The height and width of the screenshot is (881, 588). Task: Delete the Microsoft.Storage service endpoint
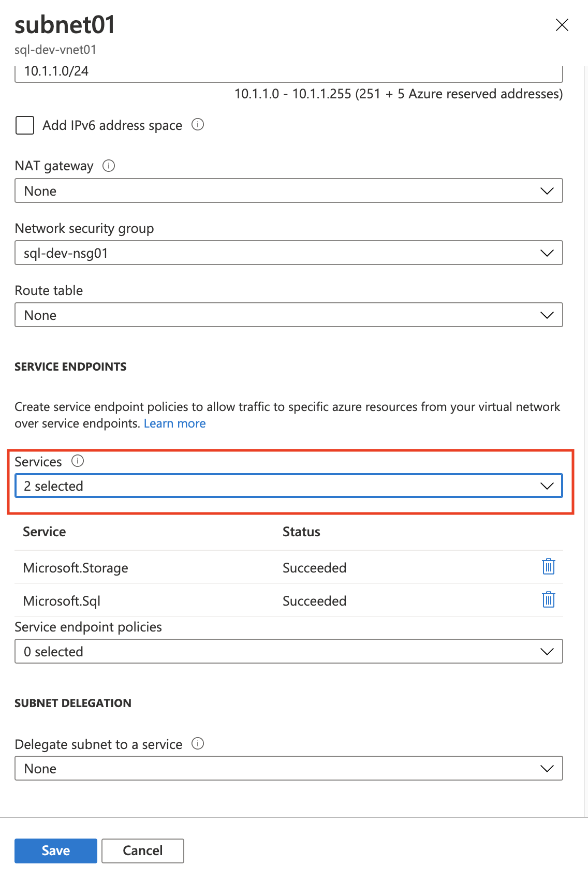548,567
